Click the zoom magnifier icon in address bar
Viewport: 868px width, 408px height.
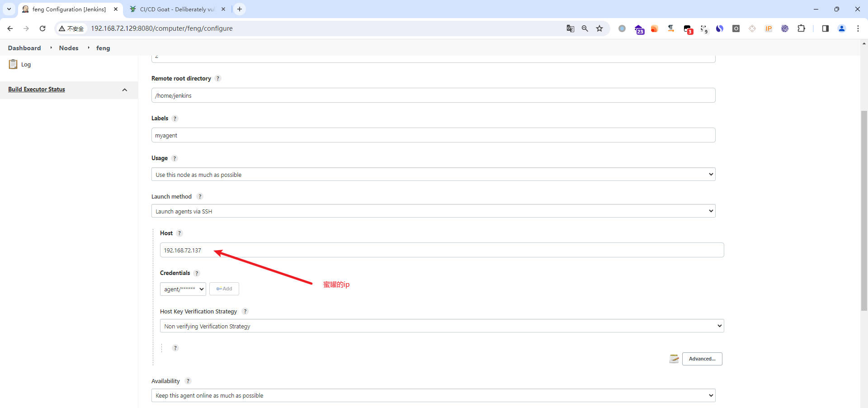(585, 28)
